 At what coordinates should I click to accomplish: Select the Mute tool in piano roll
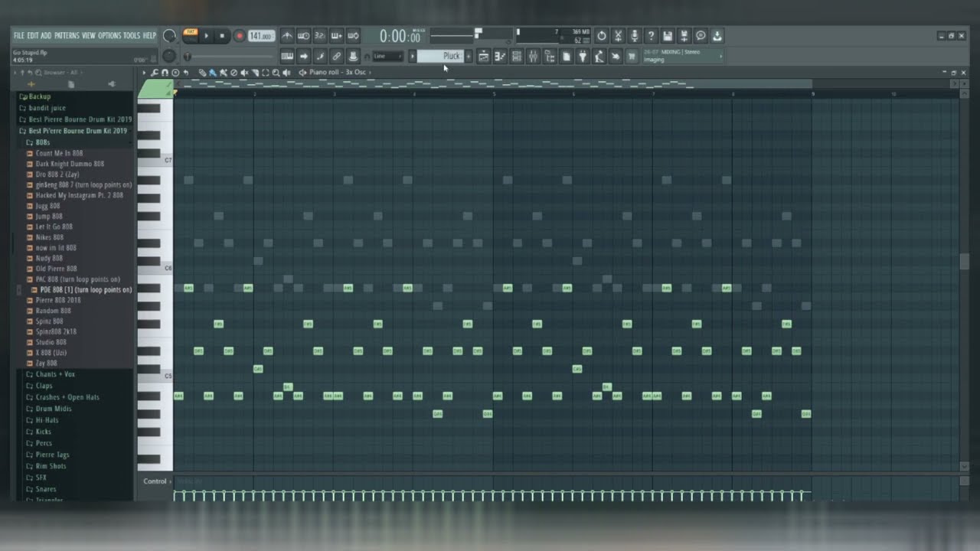(244, 73)
